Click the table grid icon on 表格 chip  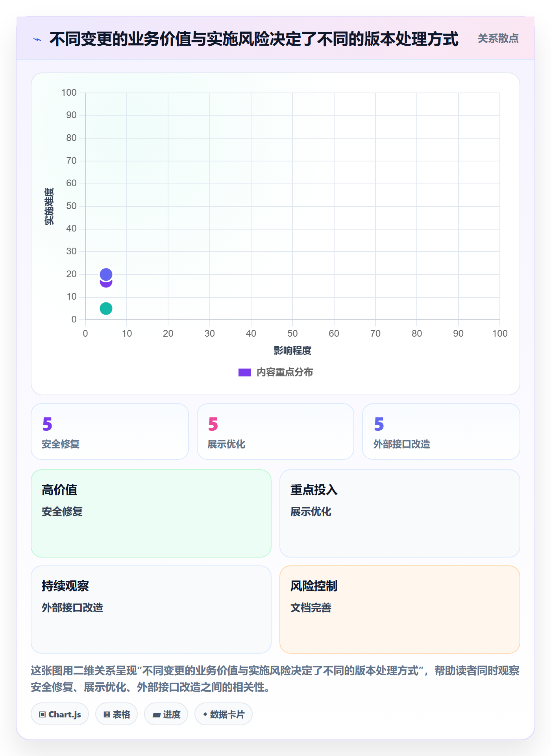point(107,715)
